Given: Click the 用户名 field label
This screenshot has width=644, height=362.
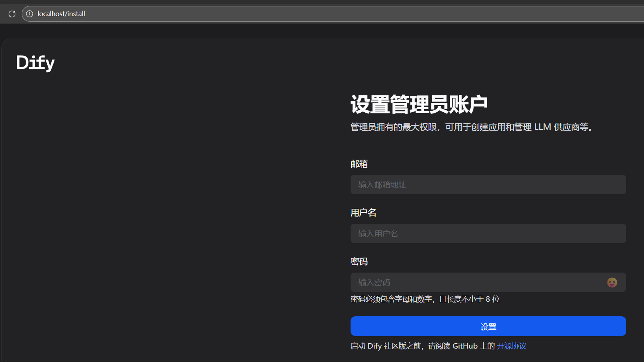Looking at the screenshot, I should pyautogui.click(x=364, y=213).
